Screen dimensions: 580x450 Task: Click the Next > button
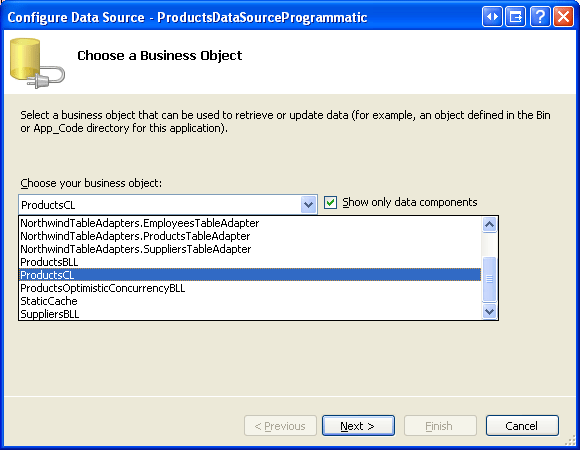(358, 426)
